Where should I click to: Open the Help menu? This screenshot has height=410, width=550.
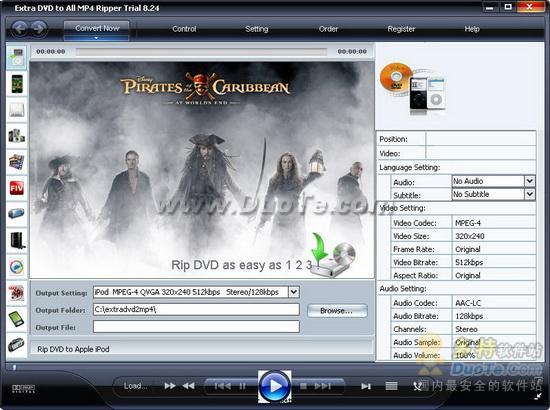[x=472, y=29]
